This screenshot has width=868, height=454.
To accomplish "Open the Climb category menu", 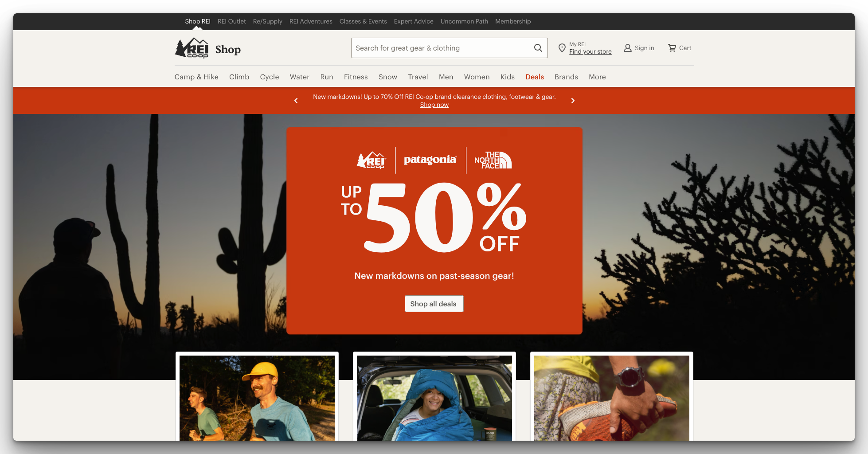I will 239,77.
